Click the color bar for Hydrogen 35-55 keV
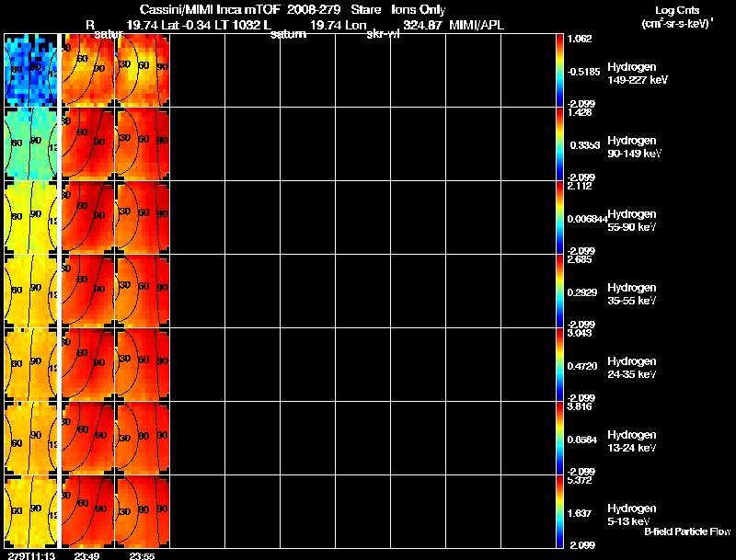Screen dimensions: 736x560 point(559,291)
